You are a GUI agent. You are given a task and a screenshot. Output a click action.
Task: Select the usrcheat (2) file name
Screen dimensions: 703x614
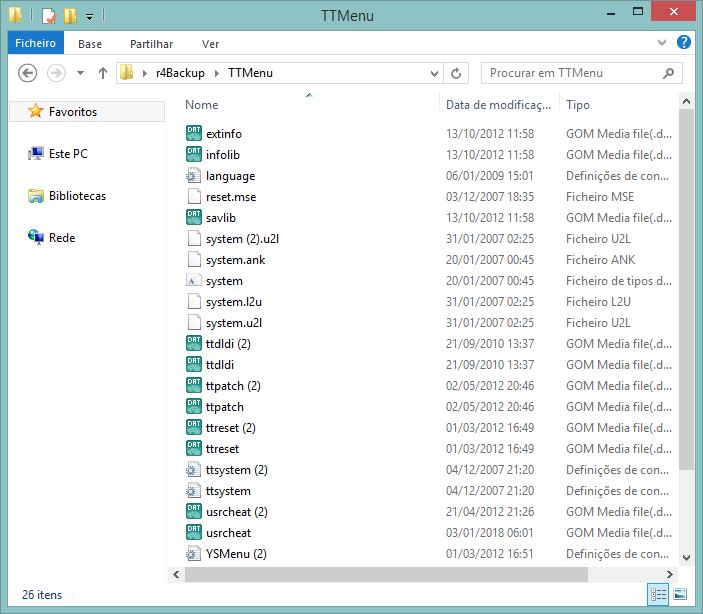point(237,512)
